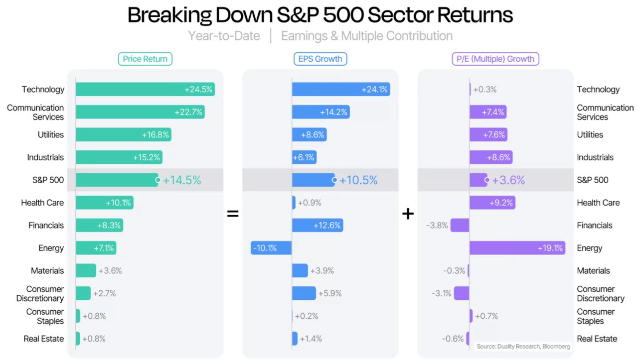Viewport: 638px width, 364px height.
Task: Select the Financials +12.6% EPS growth bar
Action: click(318, 226)
